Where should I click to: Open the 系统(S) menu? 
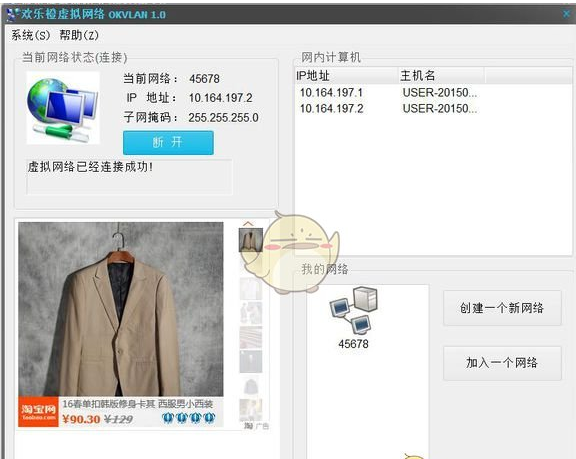30,35
